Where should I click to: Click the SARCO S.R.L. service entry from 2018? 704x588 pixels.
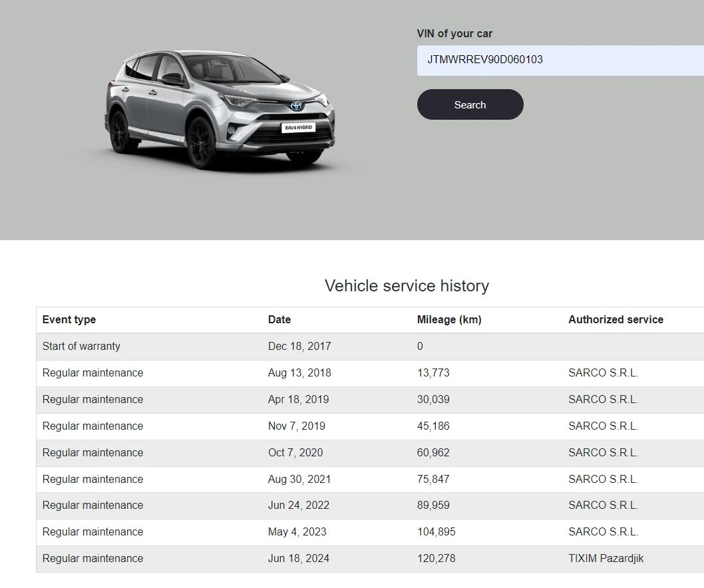coord(603,372)
